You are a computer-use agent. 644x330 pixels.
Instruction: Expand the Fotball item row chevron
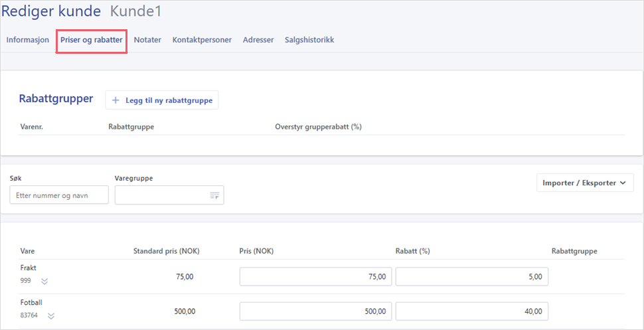click(50, 316)
